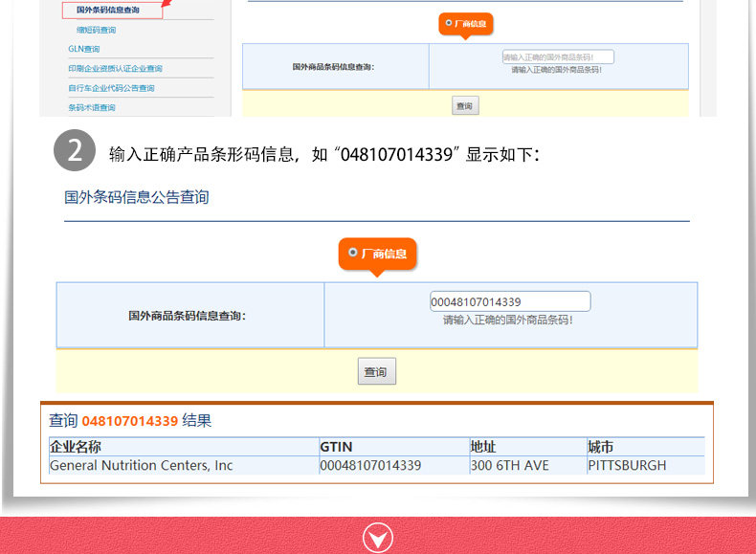The height and width of the screenshot is (554, 756).
Task: Open 印刷企业资质认证企业查询 link
Action: [x=115, y=69]
